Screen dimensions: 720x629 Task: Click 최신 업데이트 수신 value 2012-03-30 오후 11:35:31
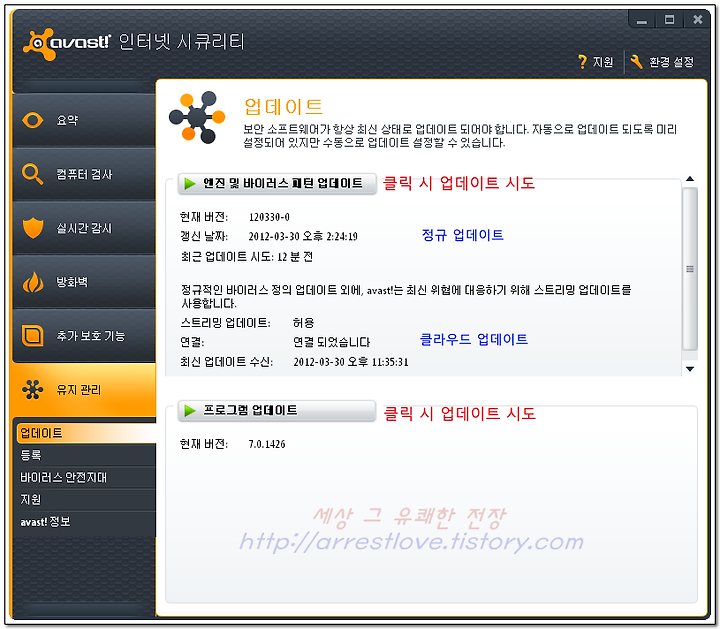click(x=351, y=362)
